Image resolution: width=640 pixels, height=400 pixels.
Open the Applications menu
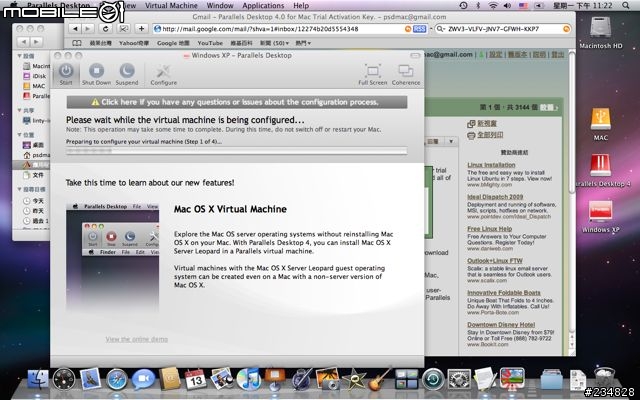[x=263, y=6]
